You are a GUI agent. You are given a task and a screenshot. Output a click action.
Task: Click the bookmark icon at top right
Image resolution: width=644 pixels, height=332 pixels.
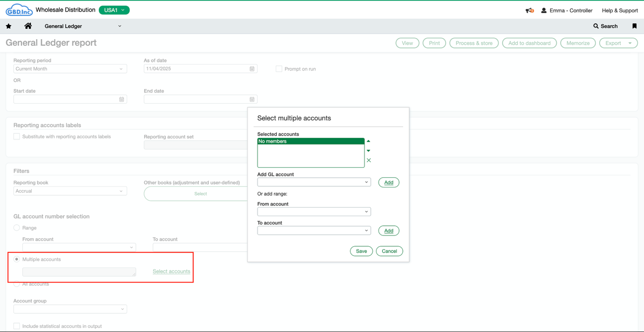634,26
